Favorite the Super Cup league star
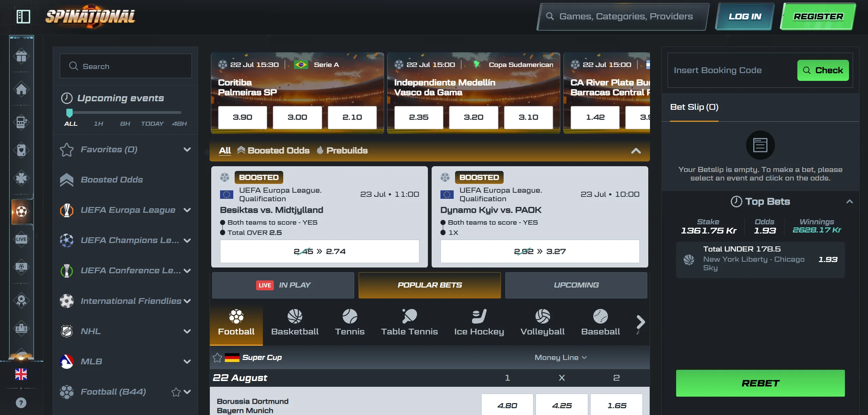Screen dimensions: 868x415 click(217, 358)
